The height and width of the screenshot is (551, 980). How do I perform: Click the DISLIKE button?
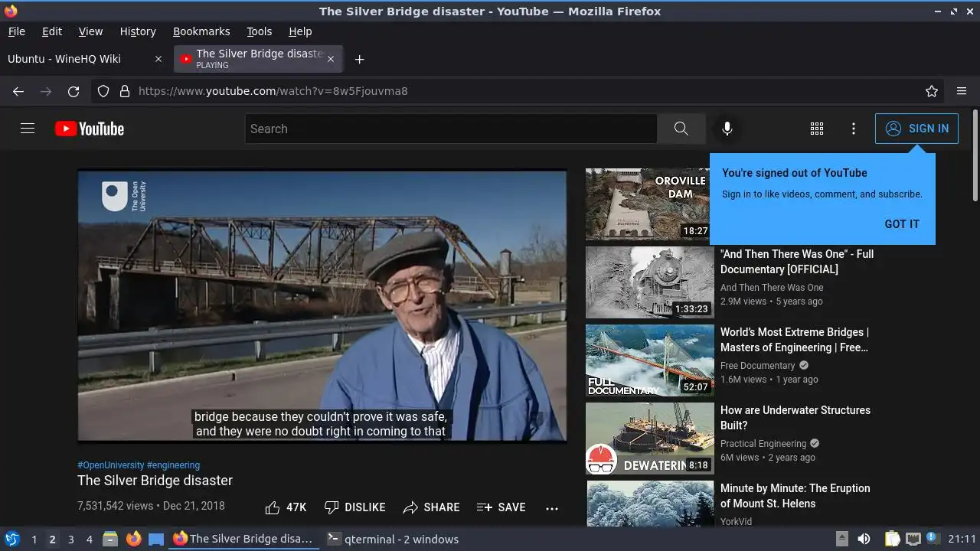[354, 507]
